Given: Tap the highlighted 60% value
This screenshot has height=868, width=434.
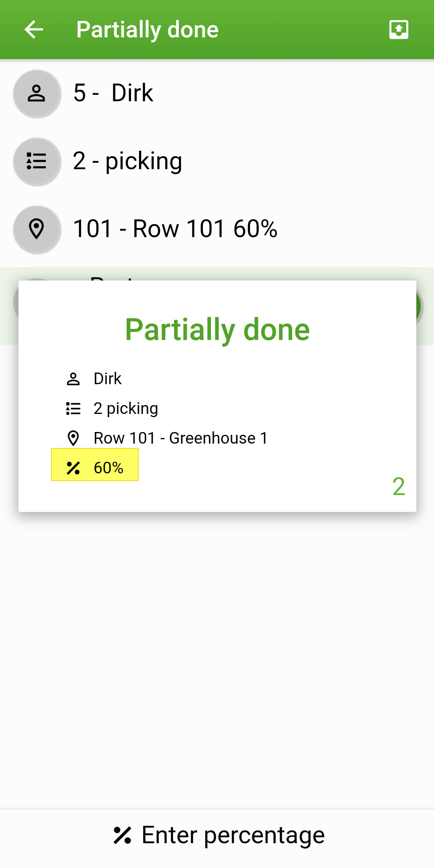Looking at the screenshot, I should pyautogui.click(x=108, y=468).
